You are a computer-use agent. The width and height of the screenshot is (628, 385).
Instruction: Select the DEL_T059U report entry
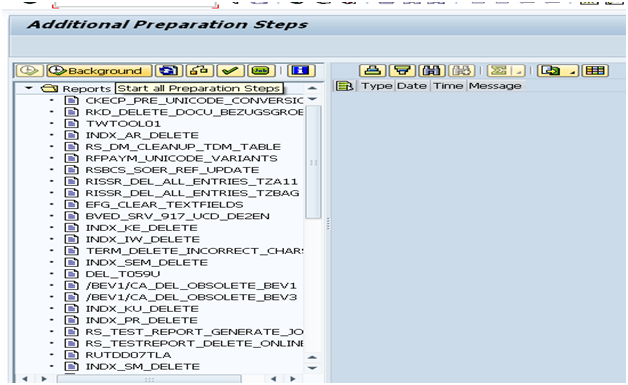123,274
